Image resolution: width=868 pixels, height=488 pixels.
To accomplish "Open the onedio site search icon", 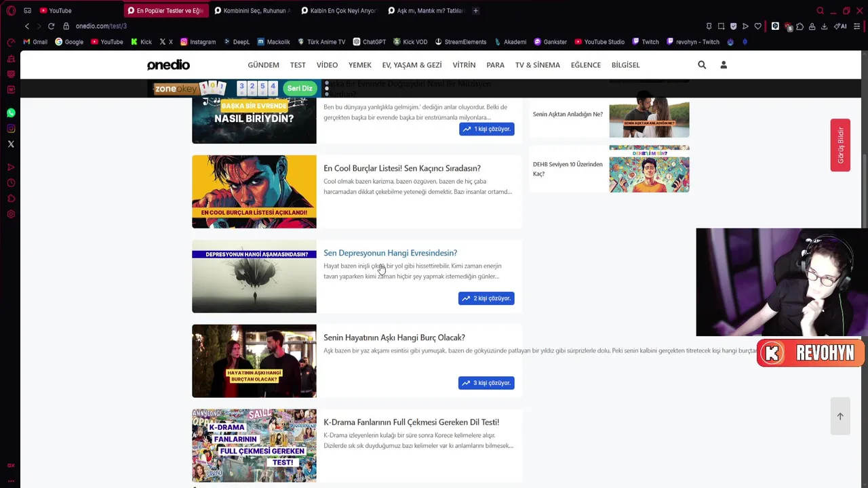I will click(702, 65).
